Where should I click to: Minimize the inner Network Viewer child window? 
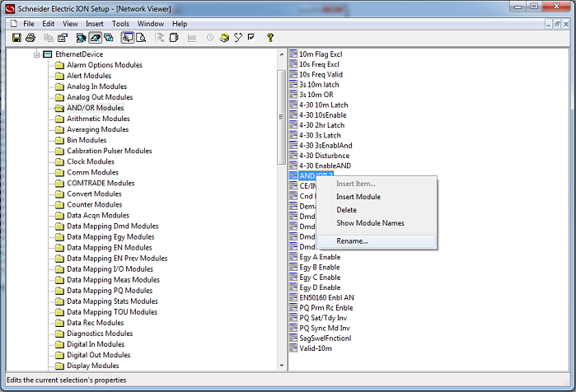coord(549,24)
